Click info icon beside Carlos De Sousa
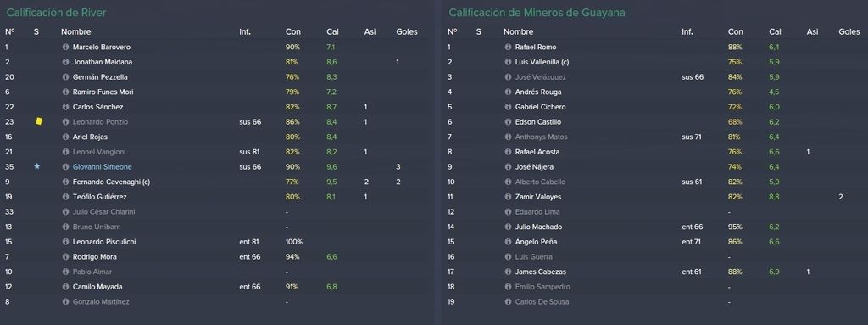 509,302
